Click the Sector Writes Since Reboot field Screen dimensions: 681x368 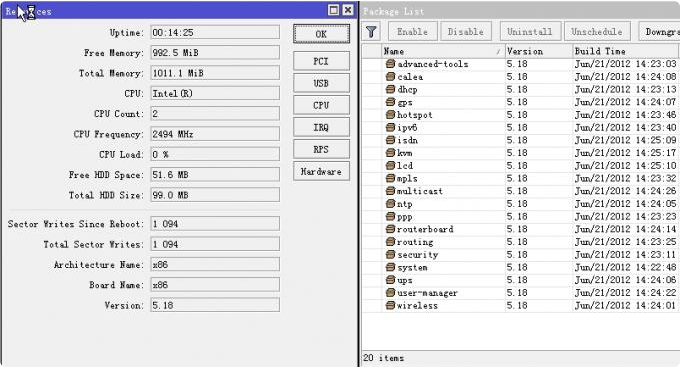[215, 224]
